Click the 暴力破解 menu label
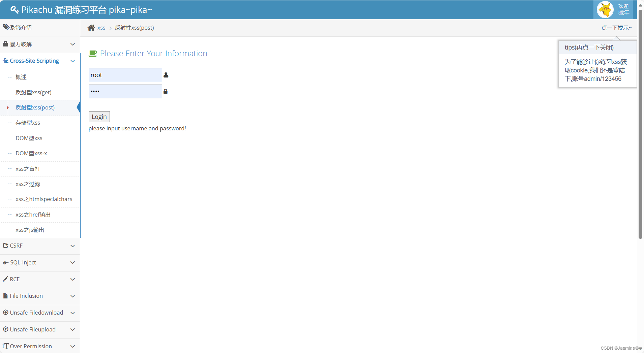Viewport: 644px width, 353px height. (21, 44)
